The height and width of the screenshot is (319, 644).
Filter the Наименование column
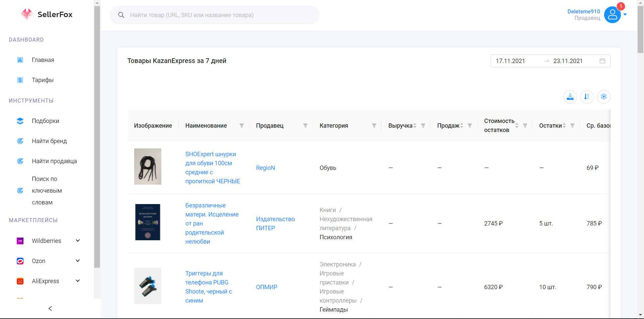241,126
